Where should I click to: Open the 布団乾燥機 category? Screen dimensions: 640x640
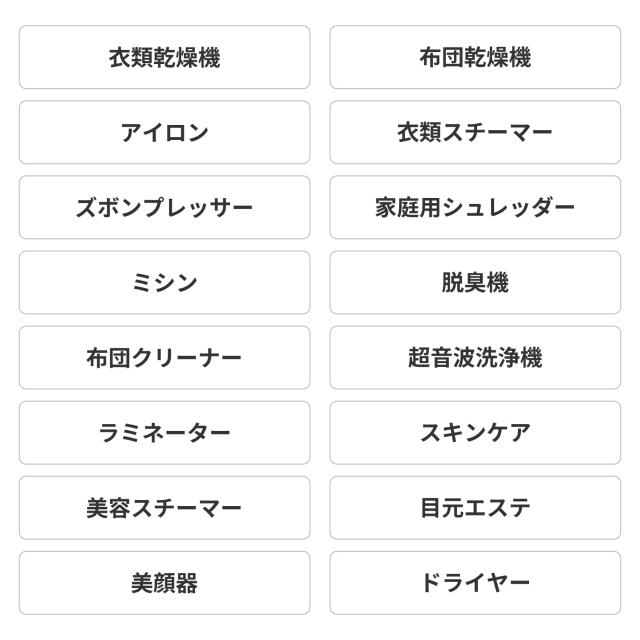tap(475, 58)
